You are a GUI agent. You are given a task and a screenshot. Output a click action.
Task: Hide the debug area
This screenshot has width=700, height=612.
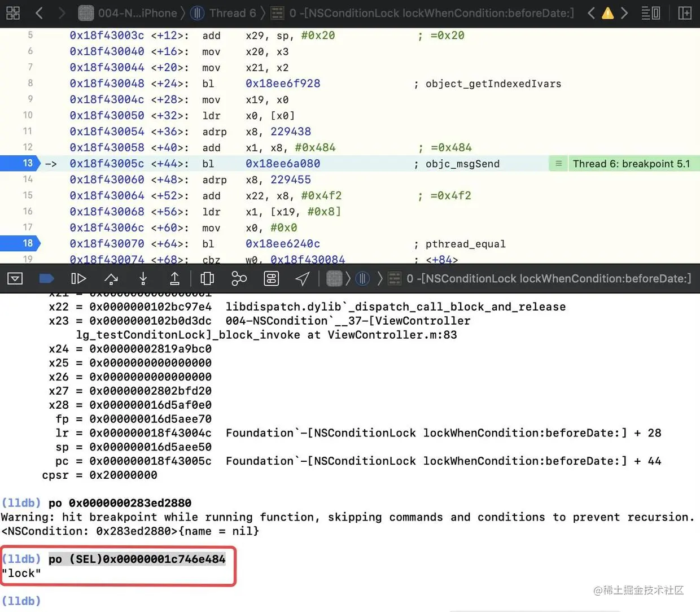coord(15,278)
